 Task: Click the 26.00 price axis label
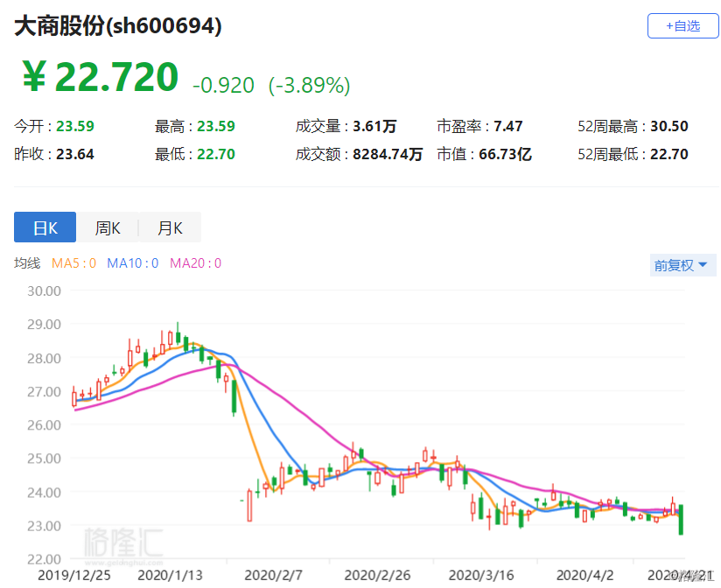(x=44, y=424)
